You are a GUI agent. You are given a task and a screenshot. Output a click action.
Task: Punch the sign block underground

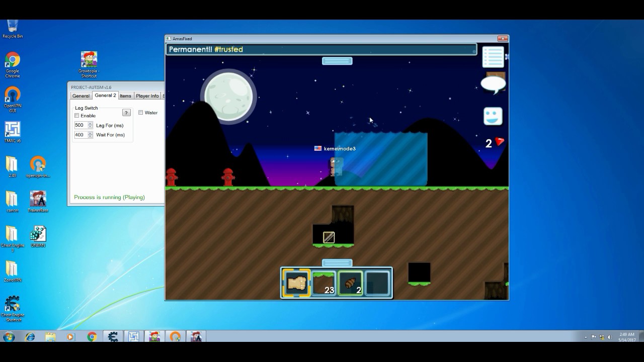329,237
